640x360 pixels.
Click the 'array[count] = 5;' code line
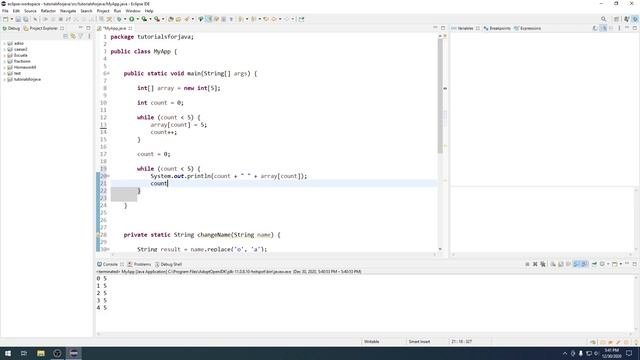click(x=178, y=125)
